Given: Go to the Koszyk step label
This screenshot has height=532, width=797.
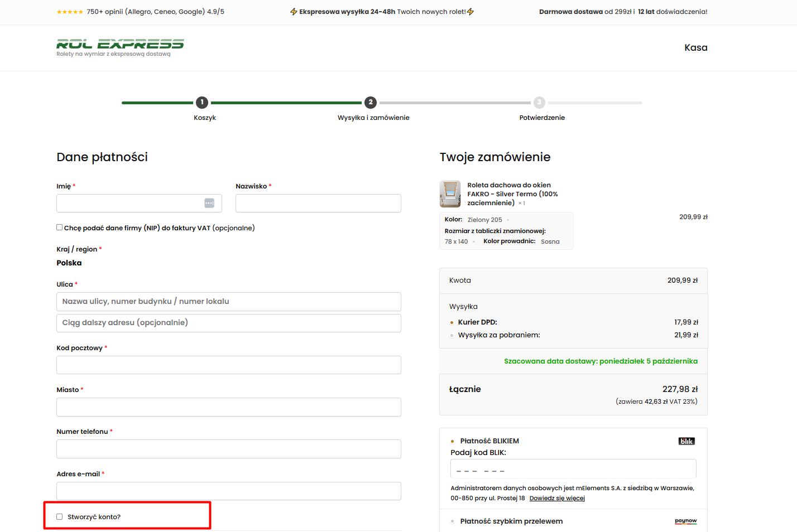Looking at the screenshot, I should pyautogui.click(x=205, y=118).
